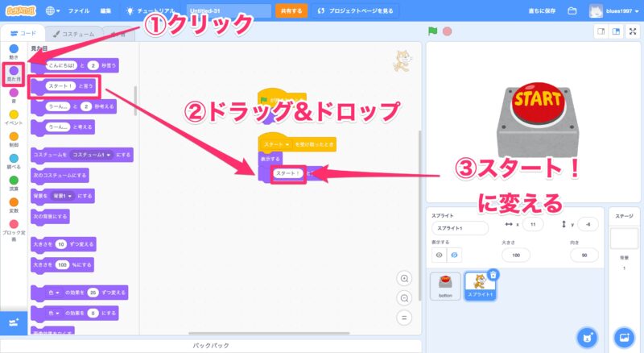Click the green flag to run
This screenshot has height=353, width=644.
click(x=432, y=32)
